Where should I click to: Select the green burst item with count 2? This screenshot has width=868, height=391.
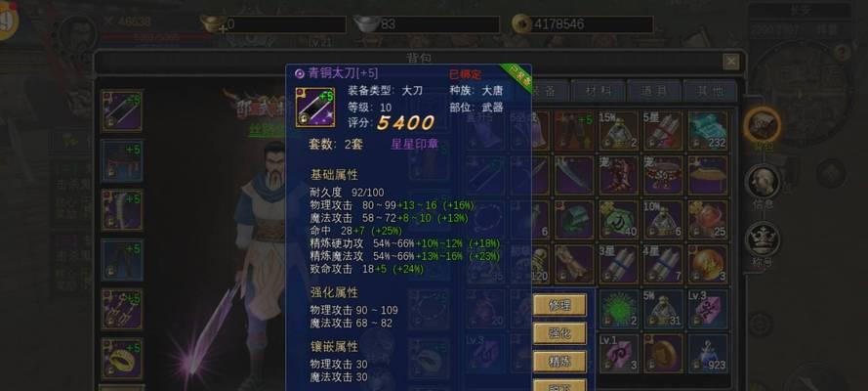point(619,309)
